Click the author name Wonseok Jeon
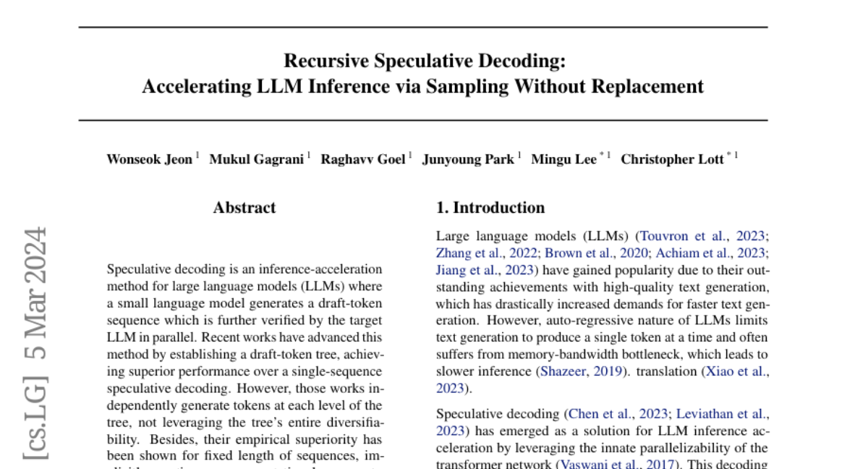 [149, 159]
